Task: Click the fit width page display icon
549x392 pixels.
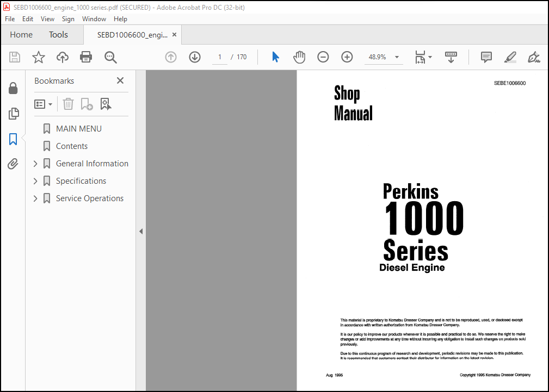Action: (420, 57)
